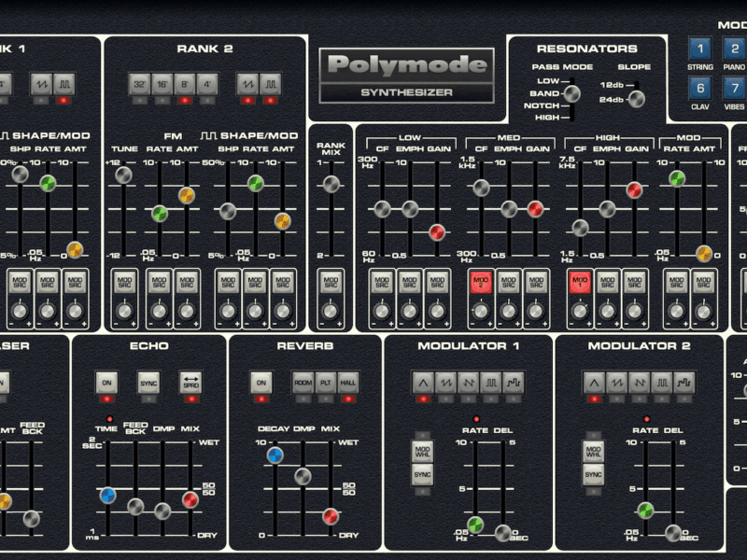The height and width of the screenshot is (560, 747).
Task: Toggle Rank 2 sawtooth wave button
Action: [x=247, y=84]
